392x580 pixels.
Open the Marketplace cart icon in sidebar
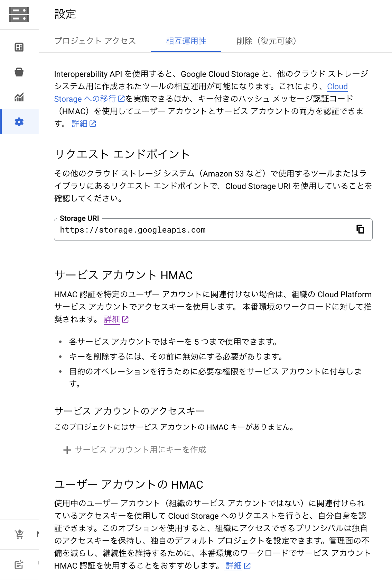point(19,534)
